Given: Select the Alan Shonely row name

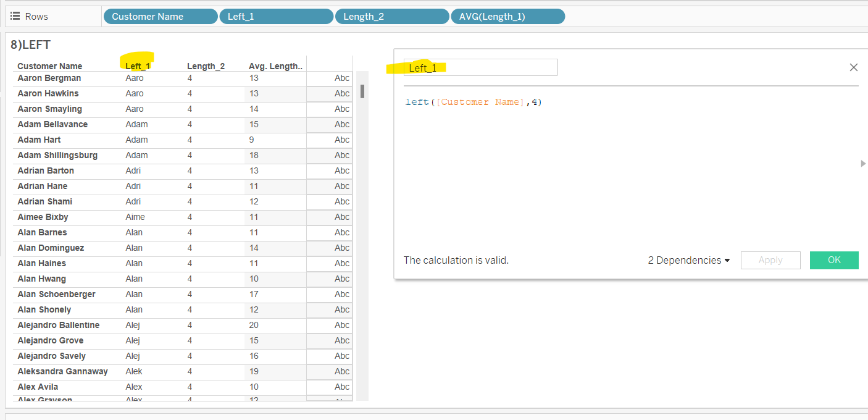Looking at the screenshot, I should 44,309.
